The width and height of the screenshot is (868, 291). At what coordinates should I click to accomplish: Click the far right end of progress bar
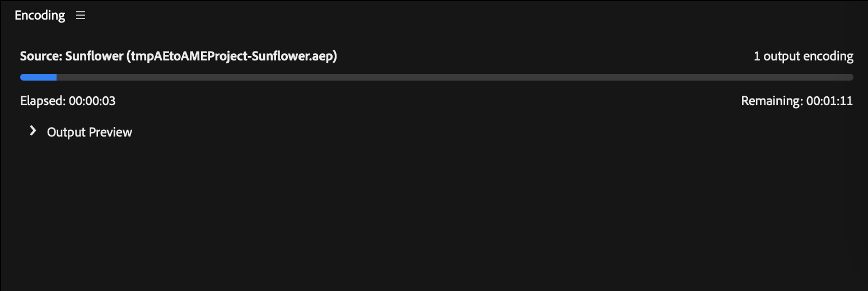click(850, 77)
